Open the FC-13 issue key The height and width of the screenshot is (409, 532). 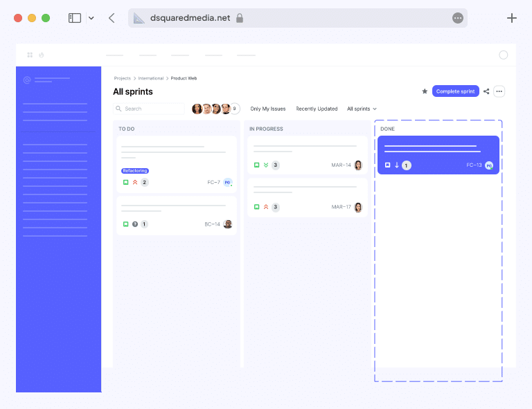pyautogui.click(x=474, y=165)
